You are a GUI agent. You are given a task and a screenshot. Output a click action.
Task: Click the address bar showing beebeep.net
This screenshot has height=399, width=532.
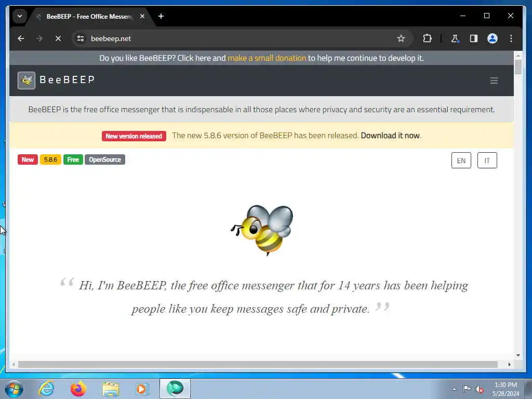(242, 38)
